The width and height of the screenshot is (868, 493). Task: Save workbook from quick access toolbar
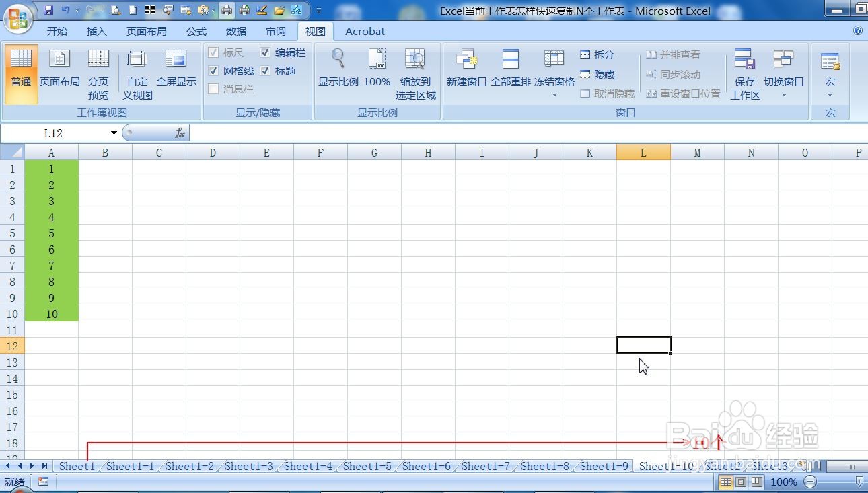point(48,10)
